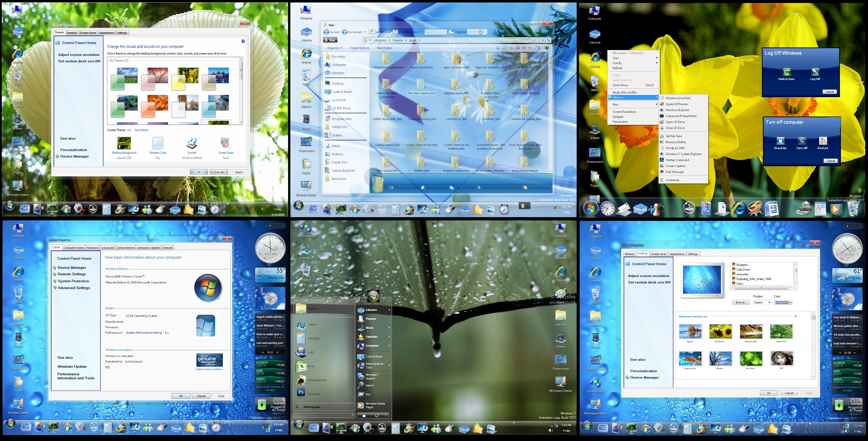Click Folder Options in Bear window

coord(359,48)
